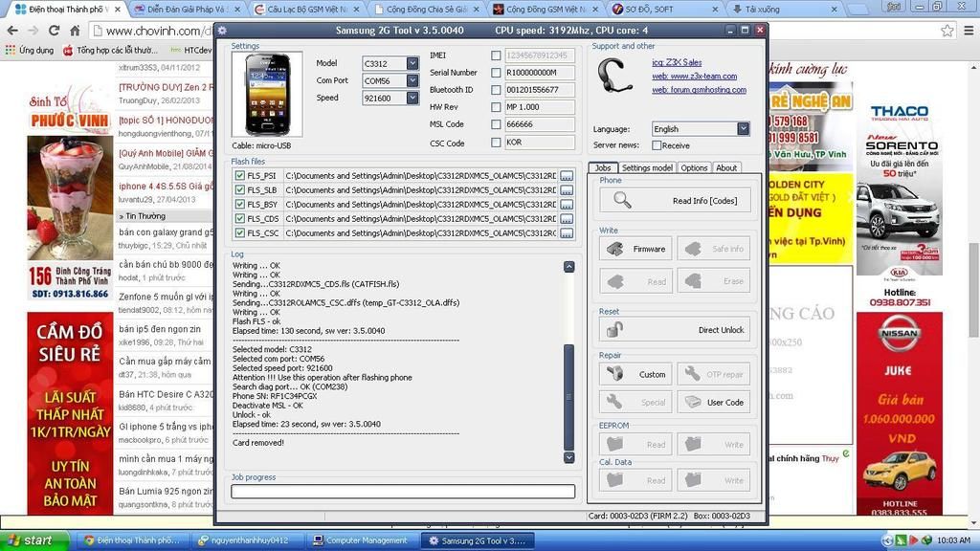
Task: Click the MSL Code field showing 666666
Action: pos(539,124)
